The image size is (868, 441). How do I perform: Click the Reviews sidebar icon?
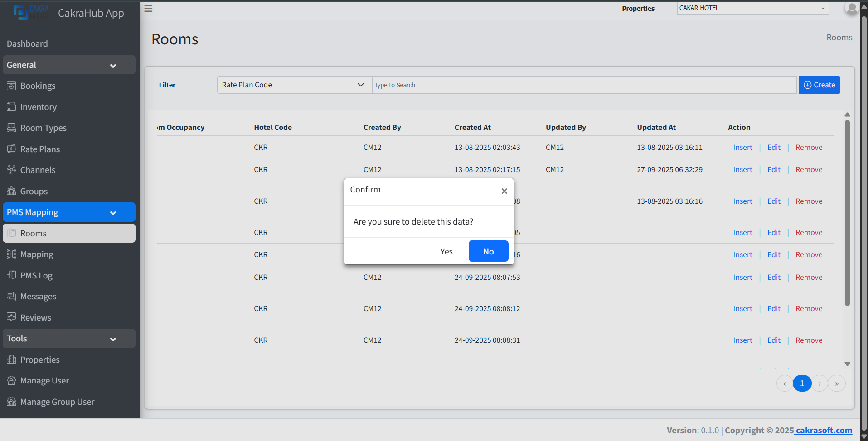pyautogui.click(x=11, y=317)
